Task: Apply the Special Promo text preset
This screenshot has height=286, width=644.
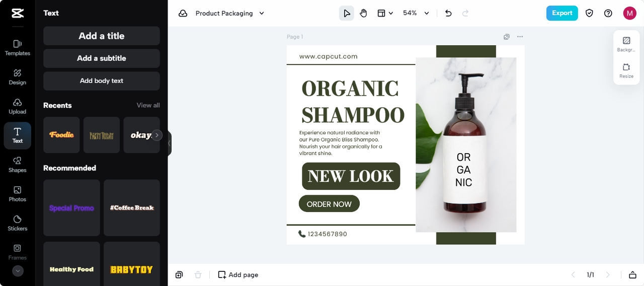Action: [71, 208]
